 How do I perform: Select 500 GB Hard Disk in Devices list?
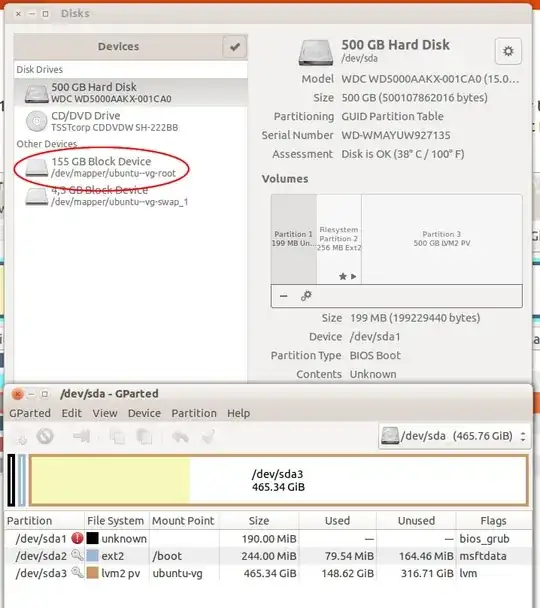coord(131,92)
